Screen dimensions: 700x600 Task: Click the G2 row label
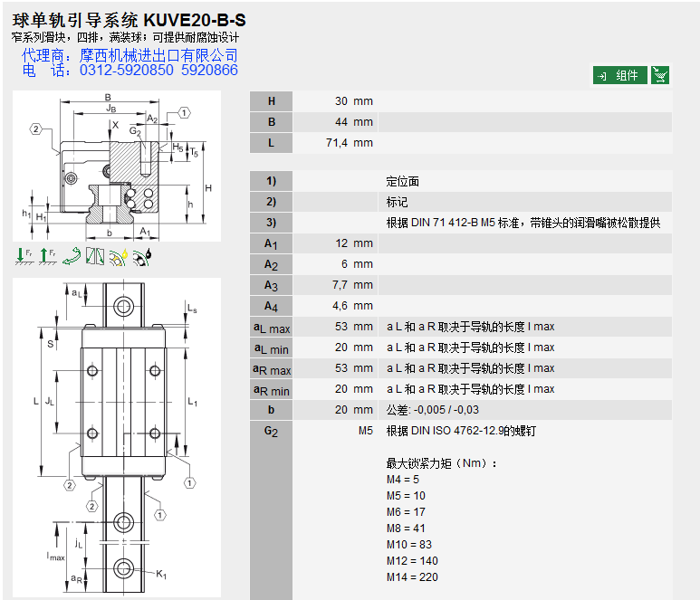tap(271, 431)
